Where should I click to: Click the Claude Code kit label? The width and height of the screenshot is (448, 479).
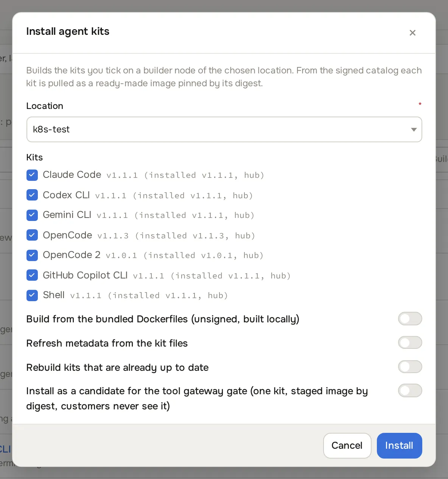72,174
